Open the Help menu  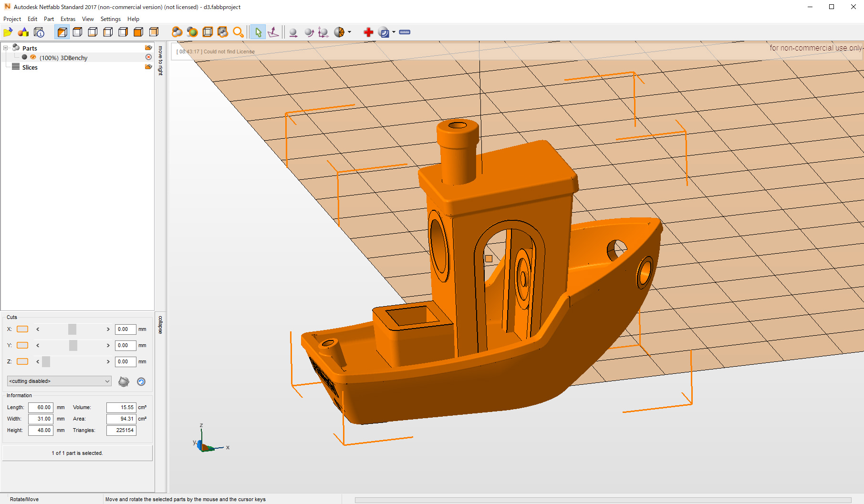133,19
